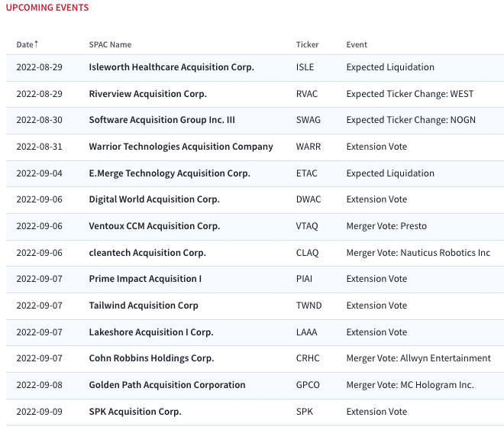
Task: Select the TWND ticker cell
Action: tap(309, 306)
